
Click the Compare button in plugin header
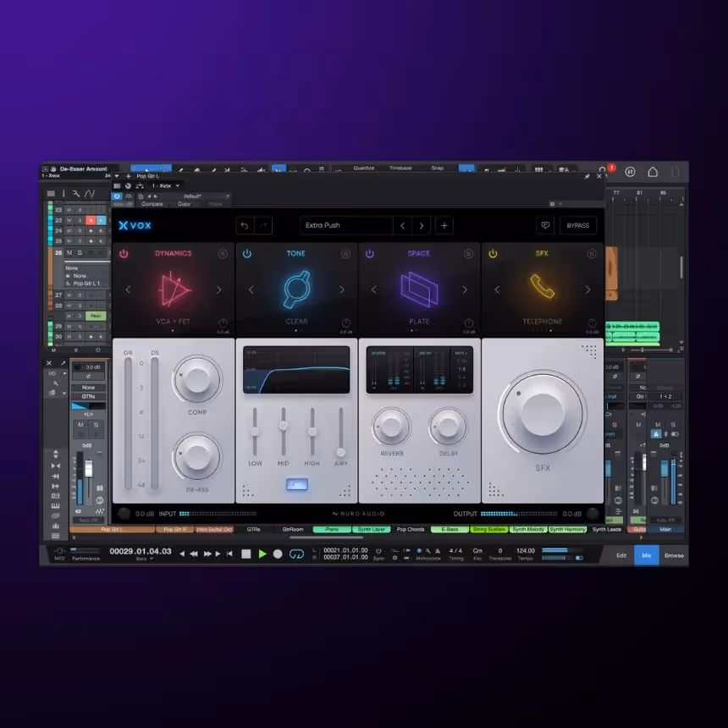pos(152,204)
